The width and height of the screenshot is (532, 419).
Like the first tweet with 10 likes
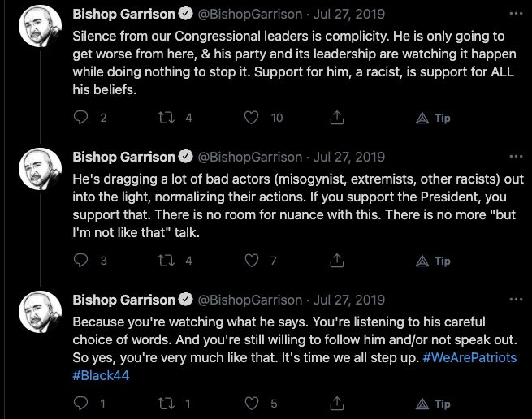252,118
